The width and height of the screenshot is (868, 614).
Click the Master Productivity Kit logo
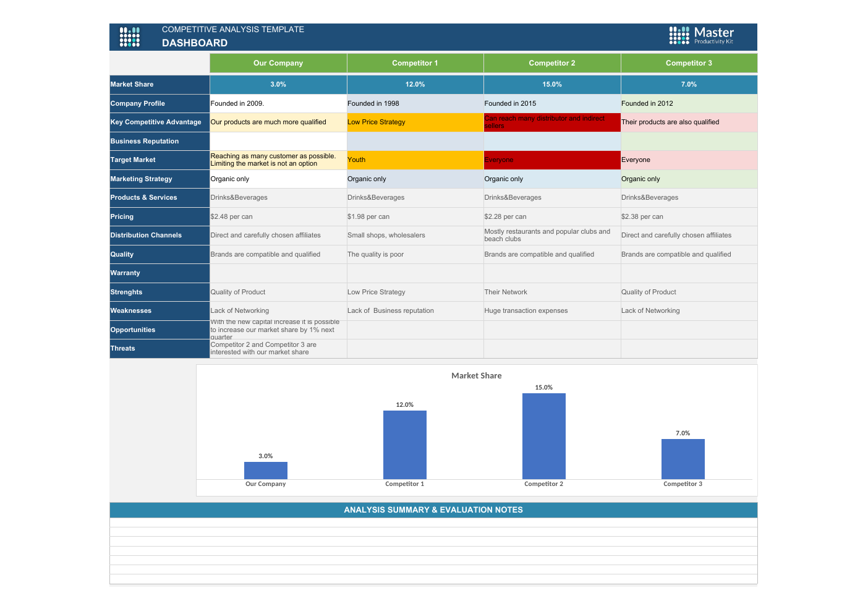(702, 35)
